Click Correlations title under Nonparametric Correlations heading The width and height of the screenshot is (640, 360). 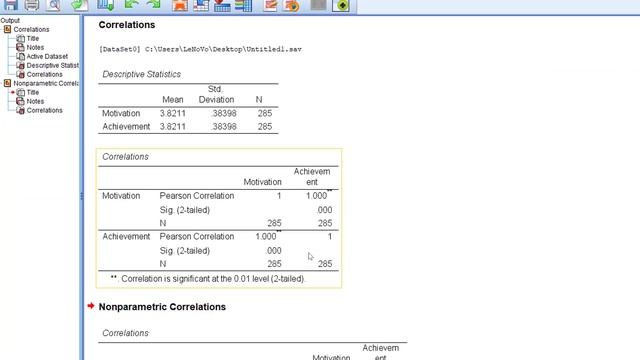pyautogui.click(x=125, y=333)
